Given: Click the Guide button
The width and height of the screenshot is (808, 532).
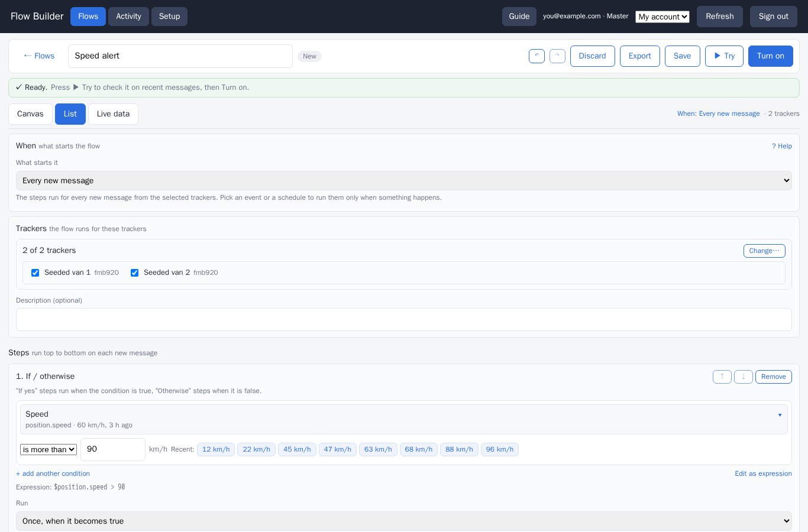Looking at the screenshot, I should (x=519, y=17).
